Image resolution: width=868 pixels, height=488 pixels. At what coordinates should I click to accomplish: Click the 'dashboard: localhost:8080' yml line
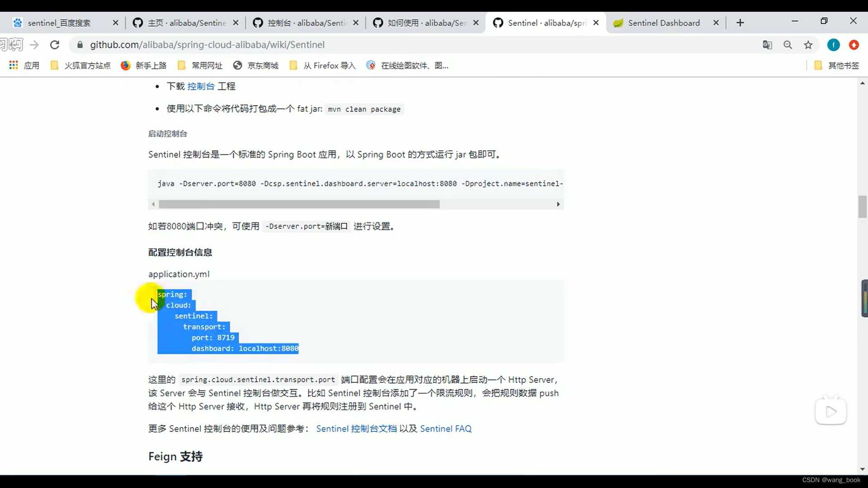coord(245,349)
